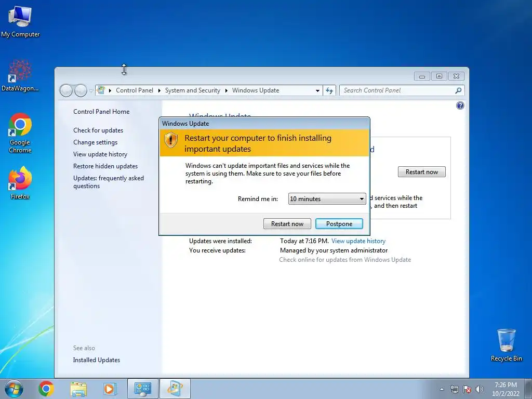Open Chrome from the taskbar
Viewport: 532px width, 399px height.
(x=46, y=389)
